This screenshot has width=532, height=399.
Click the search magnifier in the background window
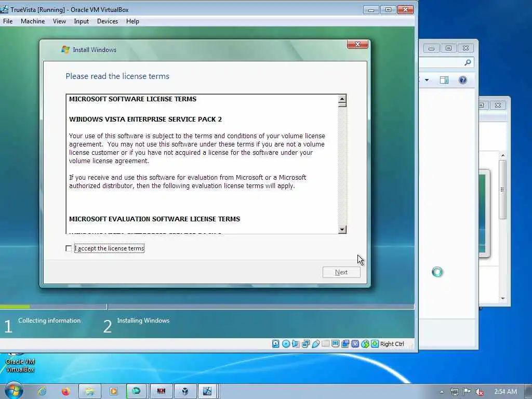point(468,62)
